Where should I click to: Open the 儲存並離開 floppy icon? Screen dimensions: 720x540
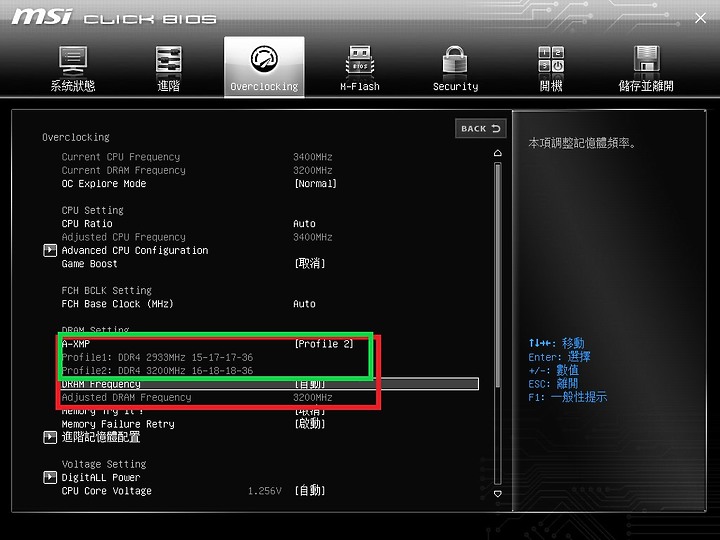point(647,60)
